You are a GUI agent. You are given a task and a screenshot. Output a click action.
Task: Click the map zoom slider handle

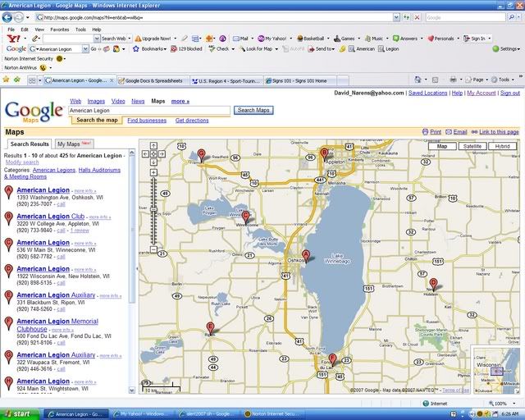pos(153,209)
